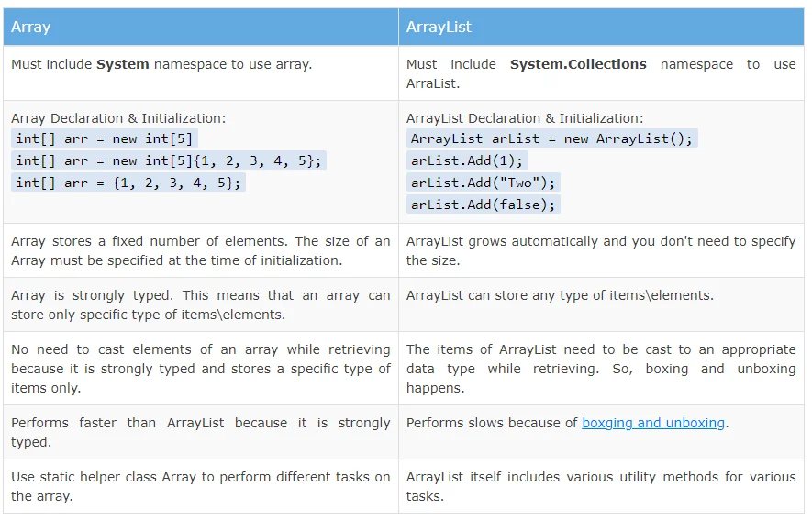Click the "Array stores a fixed number of elements" cell
812x520 pixels.
[x=200, y=250]
